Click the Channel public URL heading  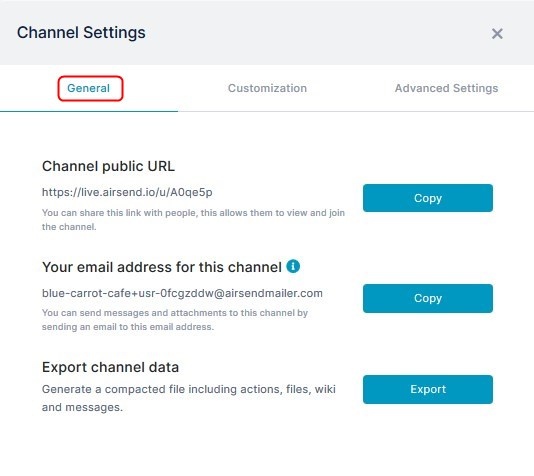click(x=108, y=166)
